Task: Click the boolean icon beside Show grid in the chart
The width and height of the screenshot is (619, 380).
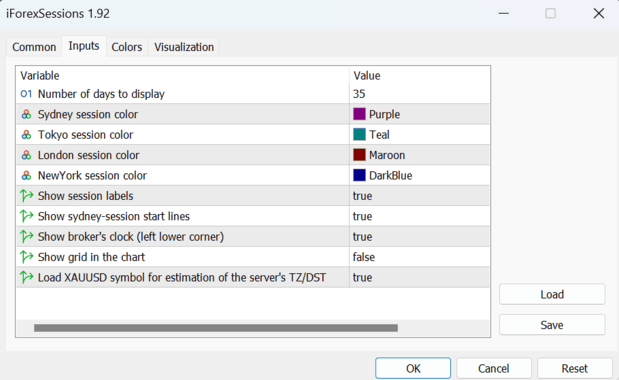Action: pyautogui.click(x=26, y=257)
